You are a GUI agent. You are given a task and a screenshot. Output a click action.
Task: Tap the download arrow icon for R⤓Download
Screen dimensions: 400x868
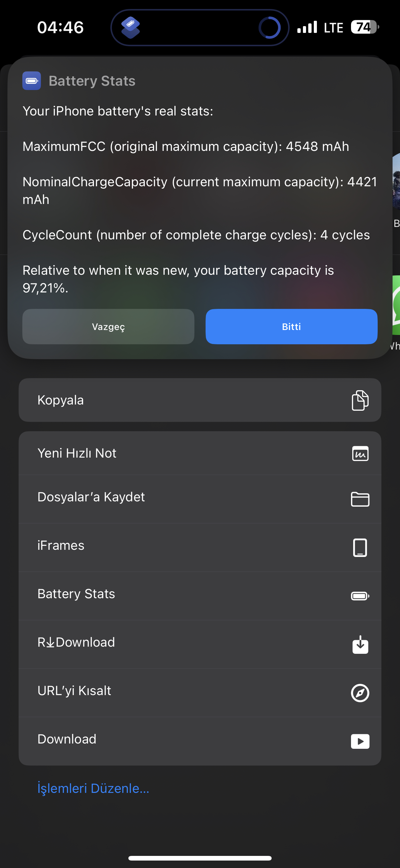tap(360, 644)
